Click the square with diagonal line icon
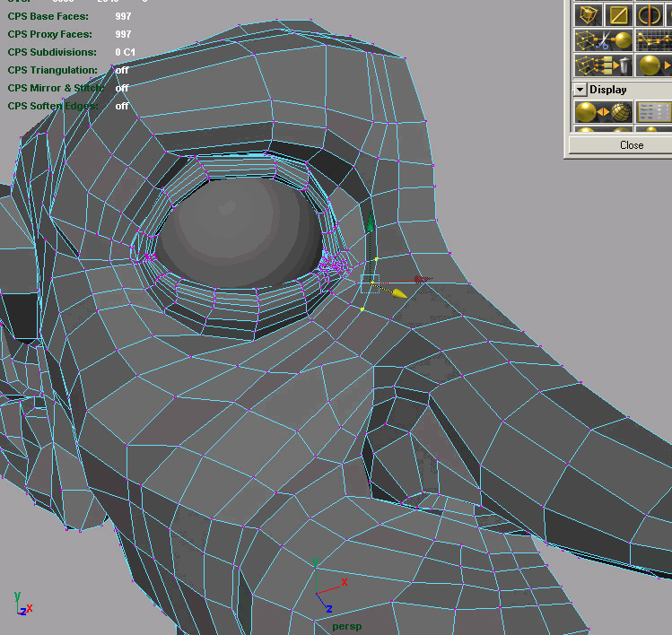Viewport: 672px width, 635px height. (x=618, y=15)
